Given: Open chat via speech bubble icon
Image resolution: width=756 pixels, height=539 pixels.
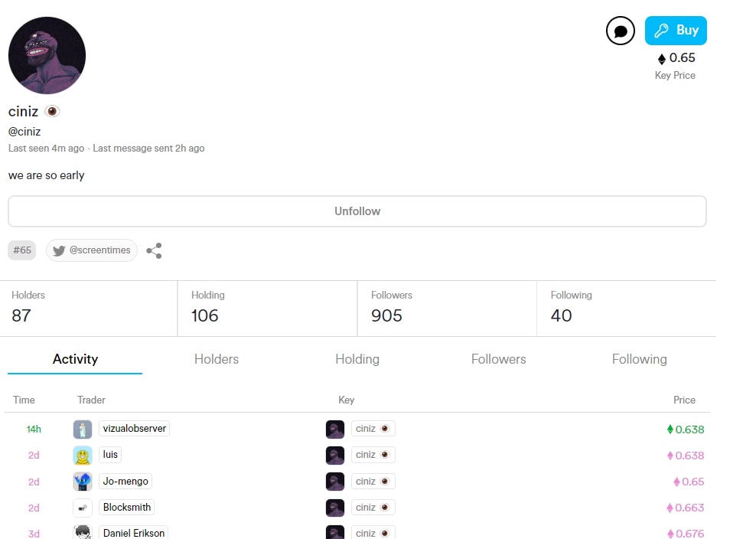Looking at the screenshot, I should coord(621,31).
